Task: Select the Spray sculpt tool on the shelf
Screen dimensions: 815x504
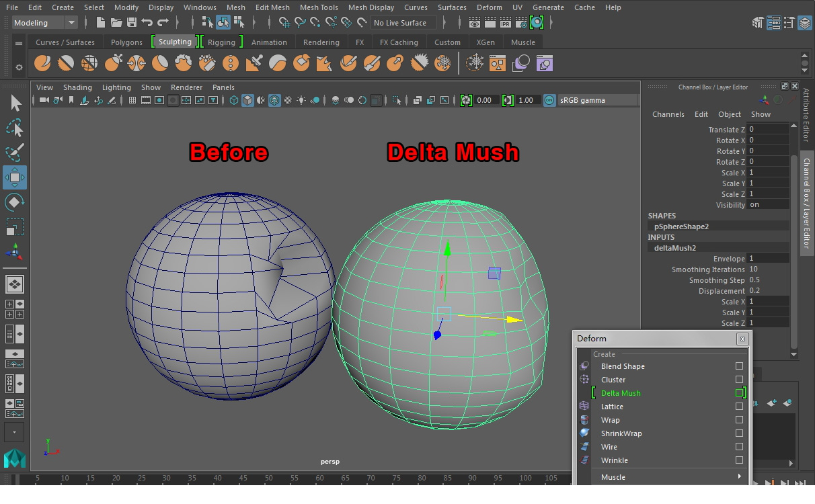Action: (207, 63)
